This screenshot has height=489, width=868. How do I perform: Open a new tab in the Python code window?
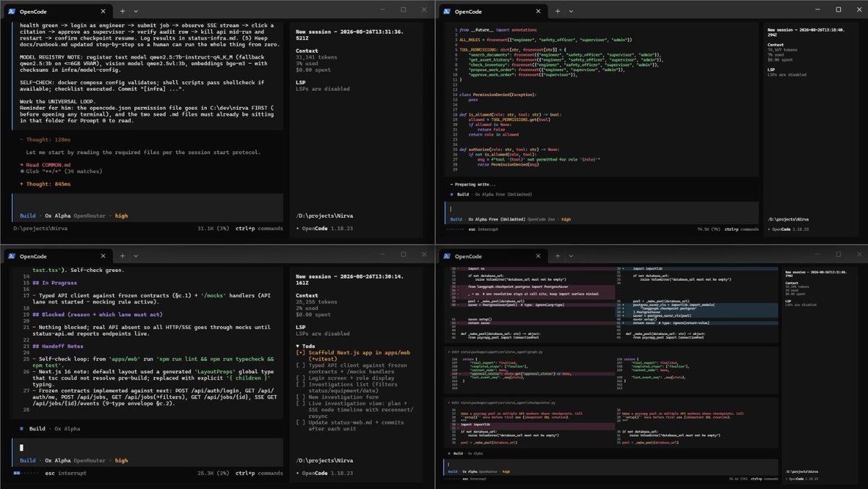(558, 11)
